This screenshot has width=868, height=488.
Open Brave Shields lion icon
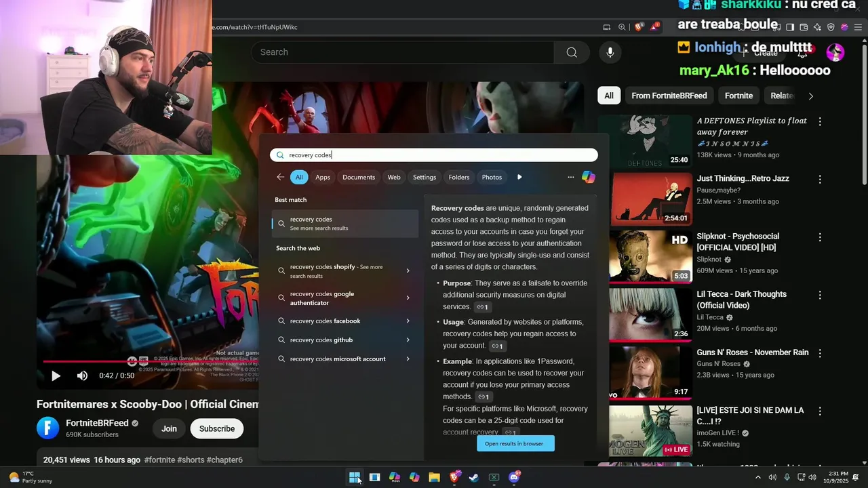point(639,27)
